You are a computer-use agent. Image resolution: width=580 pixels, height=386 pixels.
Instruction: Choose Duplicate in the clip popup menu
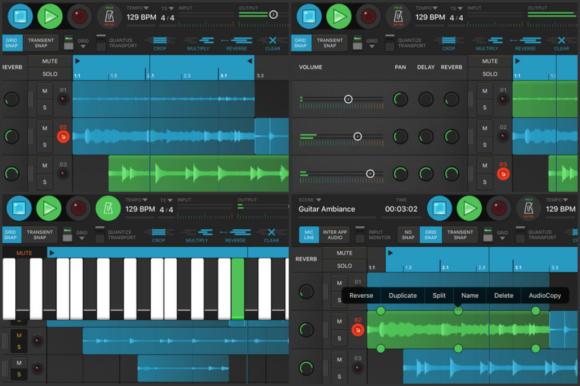403,295
